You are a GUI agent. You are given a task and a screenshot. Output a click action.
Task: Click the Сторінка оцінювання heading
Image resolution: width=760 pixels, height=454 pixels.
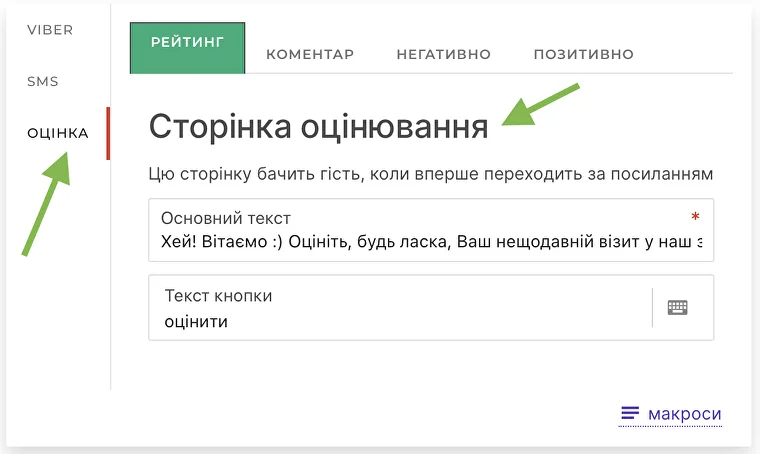(318, 127)
